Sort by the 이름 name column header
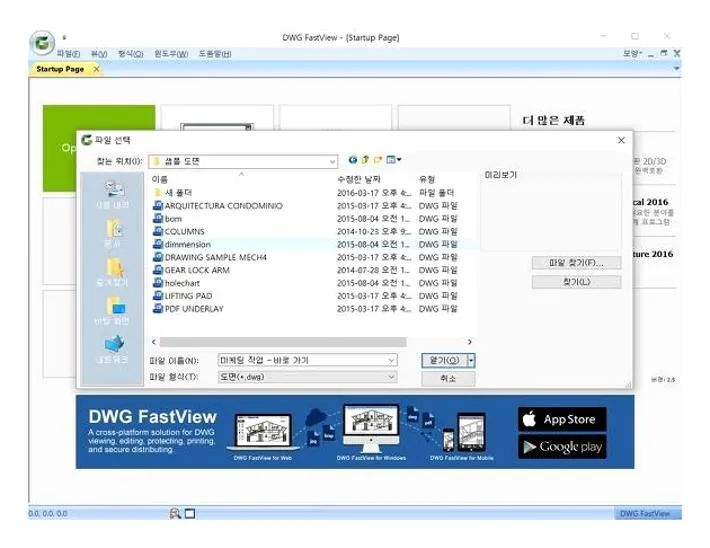Viewport: 710px width, 548px height. (159, 179)
